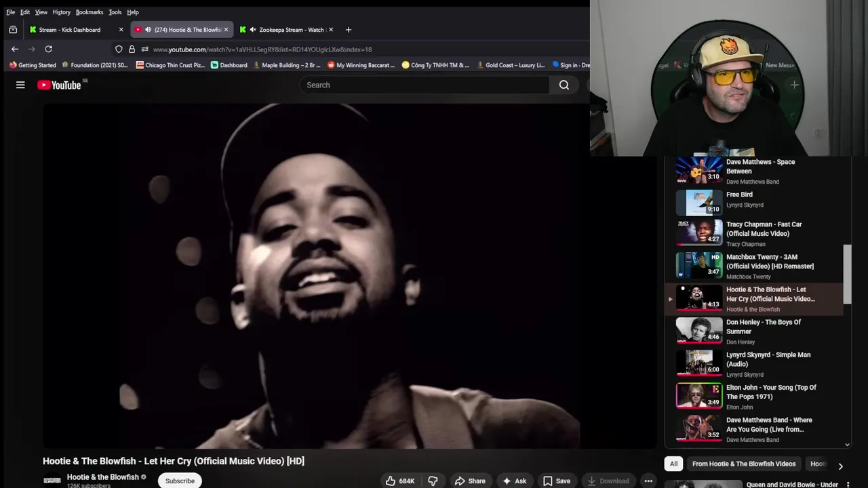Close the Hootie & The Blowfish tab
The width and height of the screenshot is (868, 488).
tap(226, 30)
